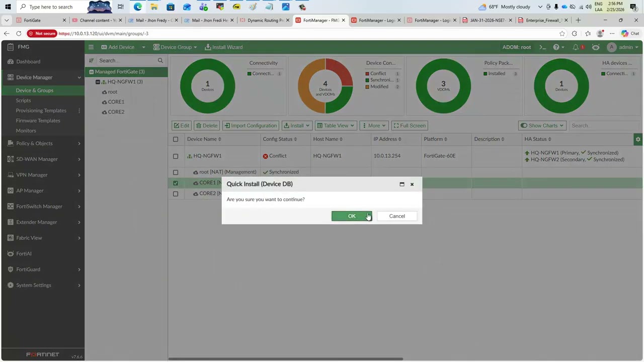Open the admin user menu
This screenshot has height=362, width=644.
point(623,47)
